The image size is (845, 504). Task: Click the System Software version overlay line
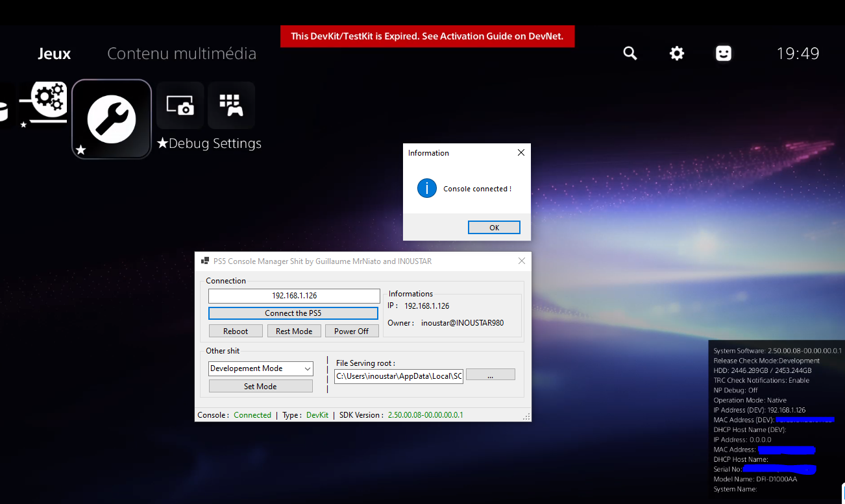[x=778, y=351]
